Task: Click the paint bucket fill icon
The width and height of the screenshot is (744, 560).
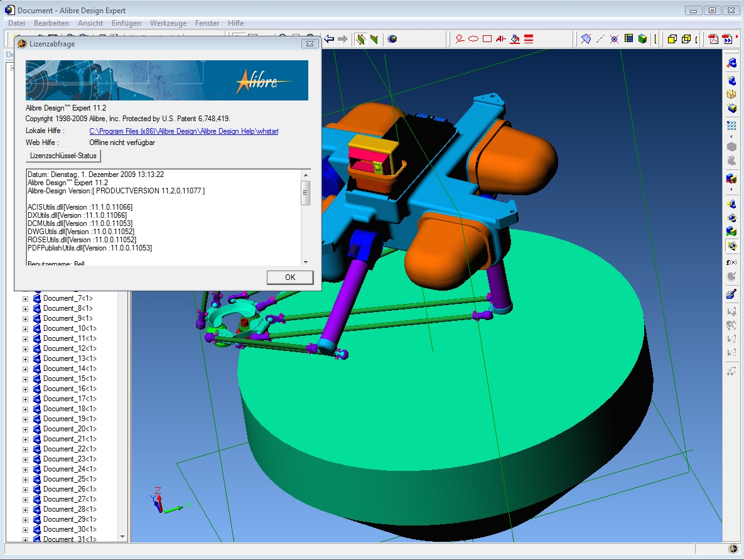Action: pos(515,39)
